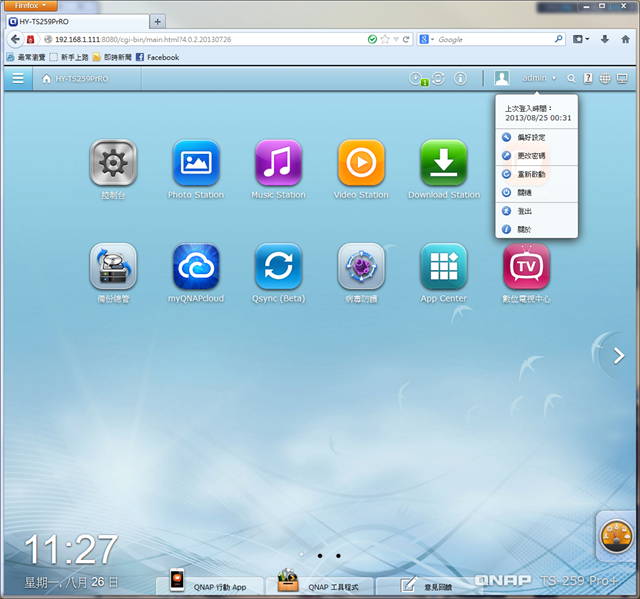Click Firefox home page icon
640x599 pixels.
coord(625,39)
